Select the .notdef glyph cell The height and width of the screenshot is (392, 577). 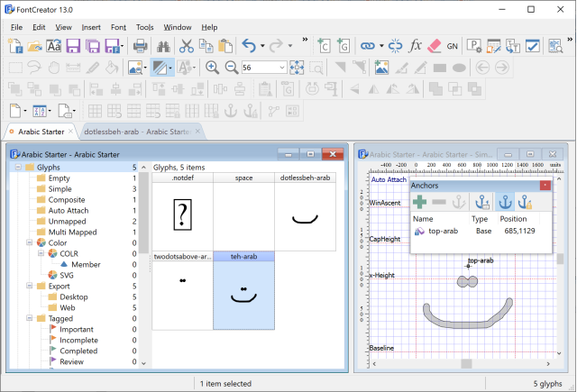182,214
